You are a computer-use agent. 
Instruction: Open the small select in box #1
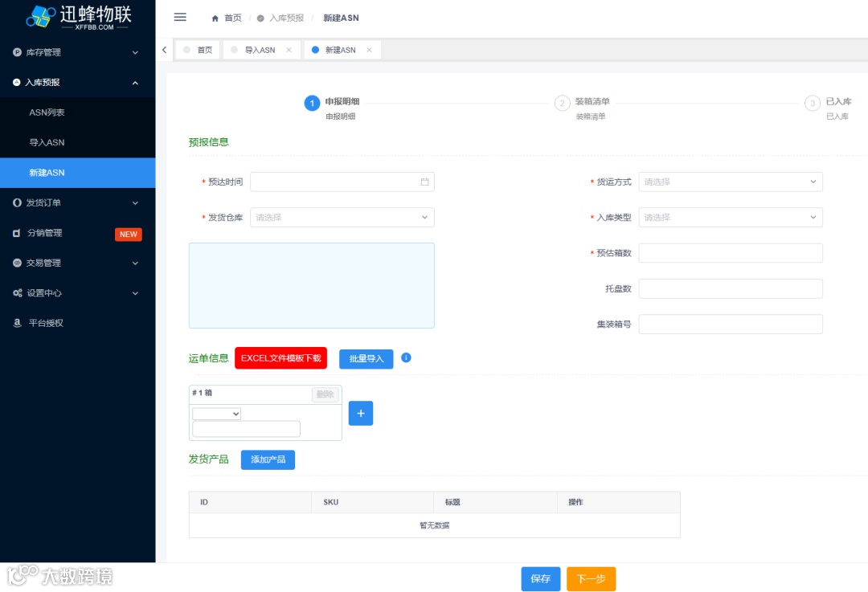[x=216, y=414]
